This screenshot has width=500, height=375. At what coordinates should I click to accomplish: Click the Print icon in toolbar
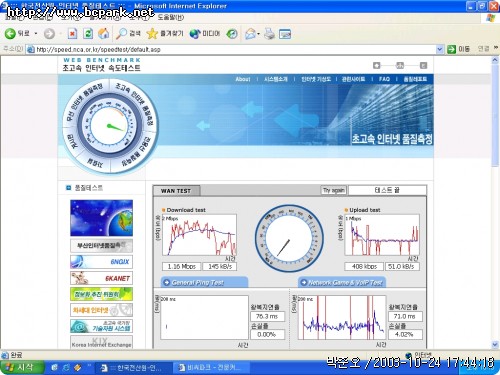269,34
